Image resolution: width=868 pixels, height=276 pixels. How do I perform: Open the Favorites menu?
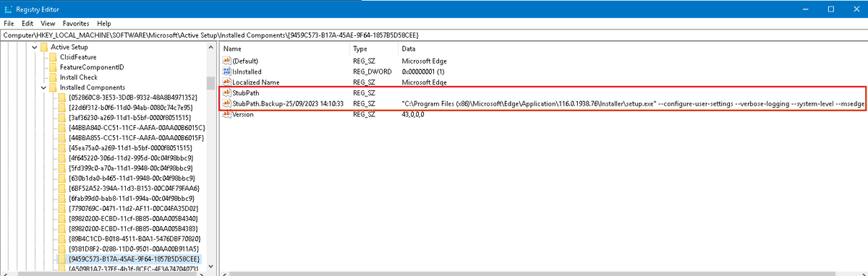[76, 23]
